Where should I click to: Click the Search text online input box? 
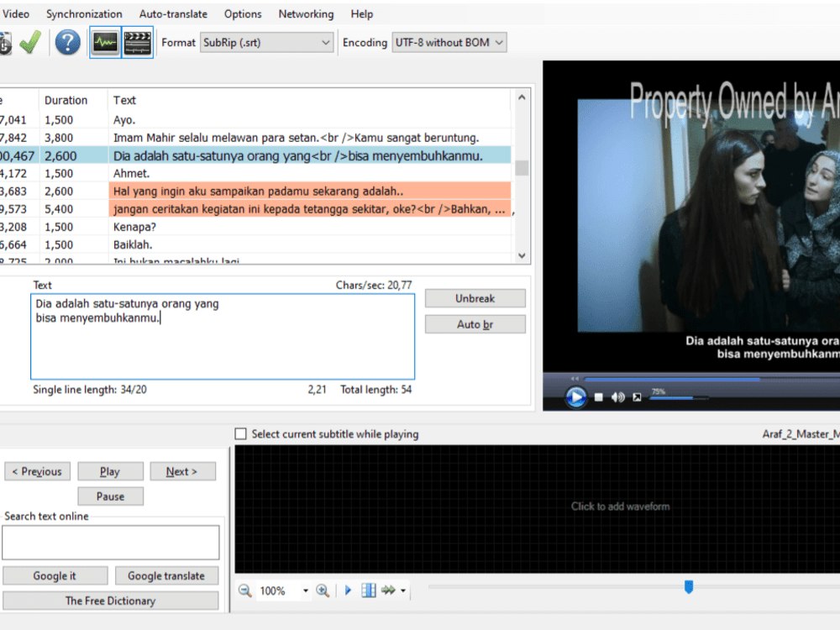click(110, 542)
